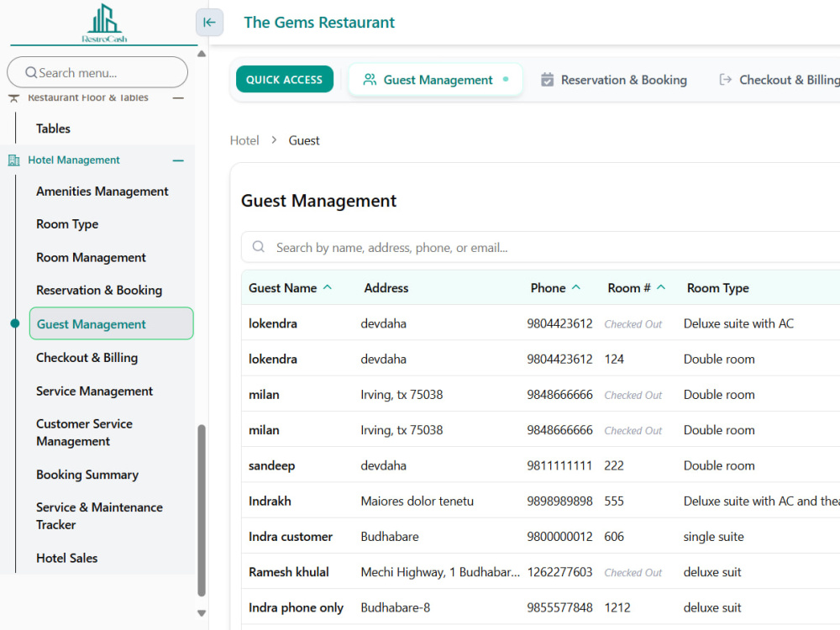Collapse the sidebar with arrow button
Image resolution: width=840 pixels, height=630 pixels.
(x=209, y=23)
